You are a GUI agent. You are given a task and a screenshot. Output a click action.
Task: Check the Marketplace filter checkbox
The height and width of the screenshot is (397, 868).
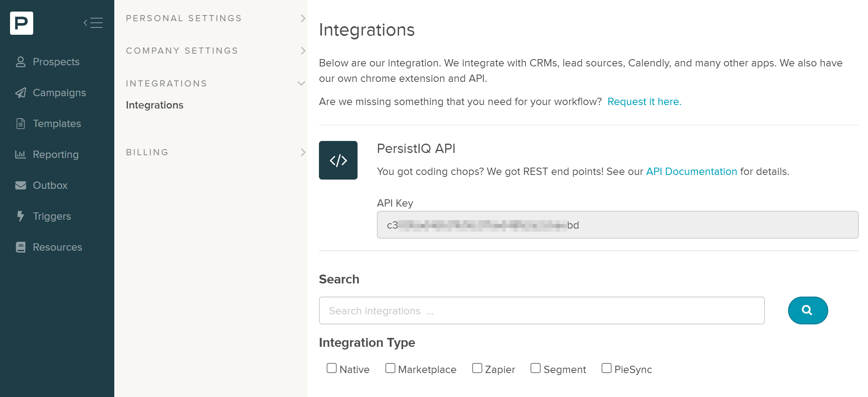(390, 368)
